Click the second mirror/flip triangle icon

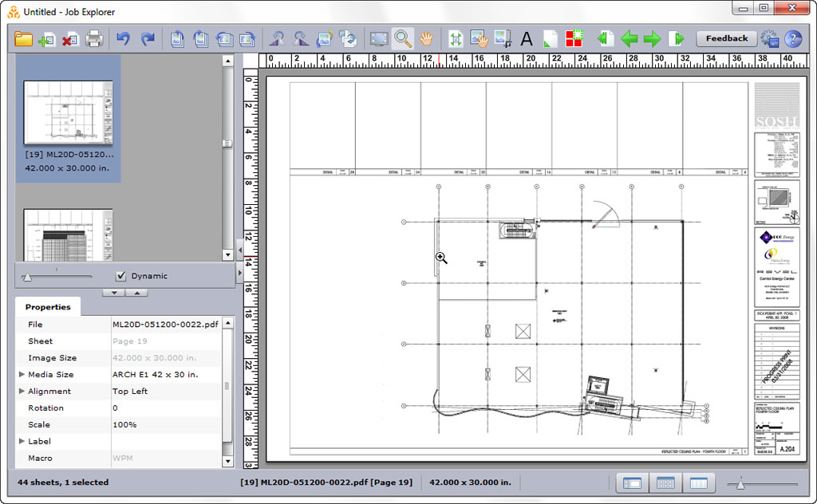tap(301, 39)
